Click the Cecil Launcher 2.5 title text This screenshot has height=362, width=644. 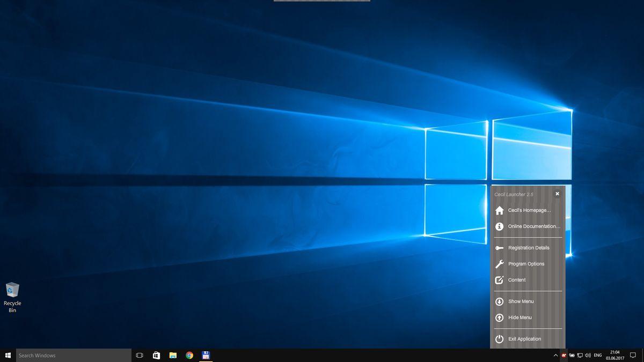[x=514, y=194]
